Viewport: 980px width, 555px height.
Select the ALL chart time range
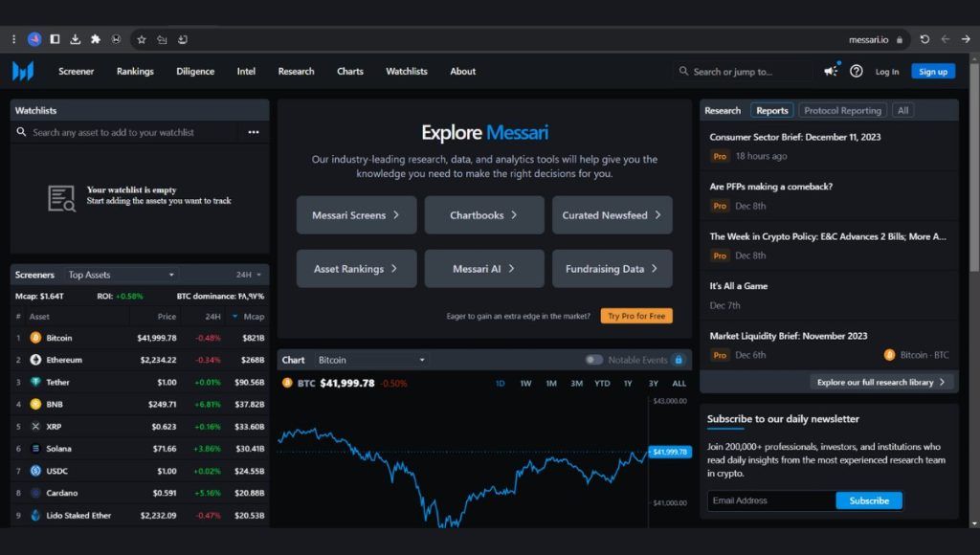(679, 383)
